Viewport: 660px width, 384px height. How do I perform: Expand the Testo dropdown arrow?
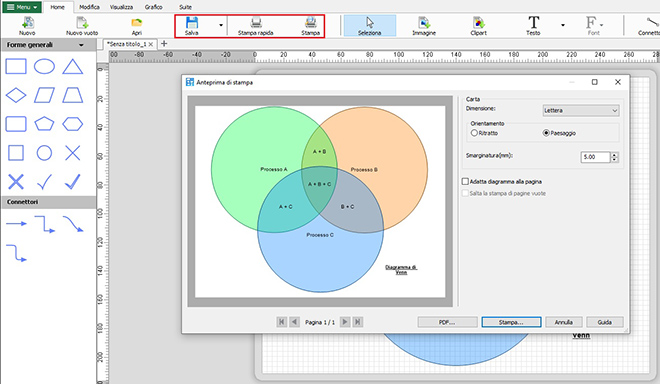563,26
